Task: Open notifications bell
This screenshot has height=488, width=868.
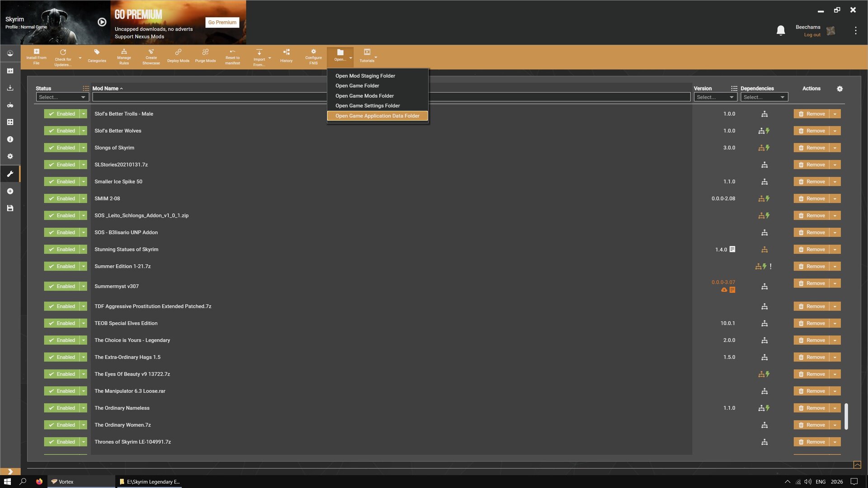Action: [781, 30]
